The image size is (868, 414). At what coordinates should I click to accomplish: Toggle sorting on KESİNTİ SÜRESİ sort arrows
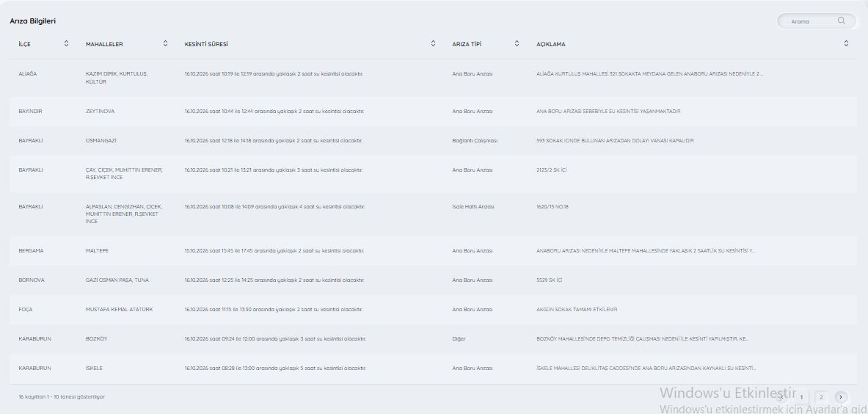coord(433,44)
